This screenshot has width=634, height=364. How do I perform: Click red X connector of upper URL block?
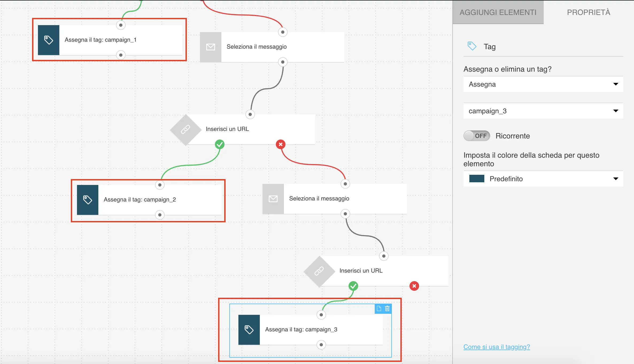pos(281,144)
